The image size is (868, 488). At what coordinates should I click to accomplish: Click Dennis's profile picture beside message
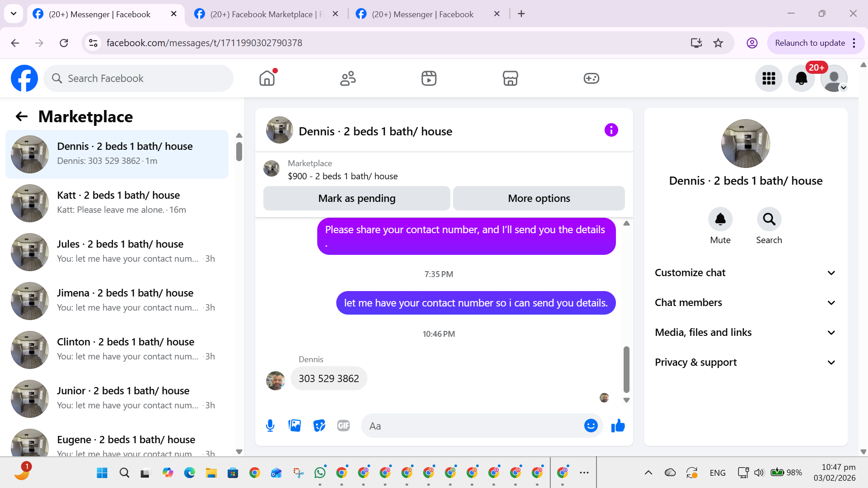(275, 381)
